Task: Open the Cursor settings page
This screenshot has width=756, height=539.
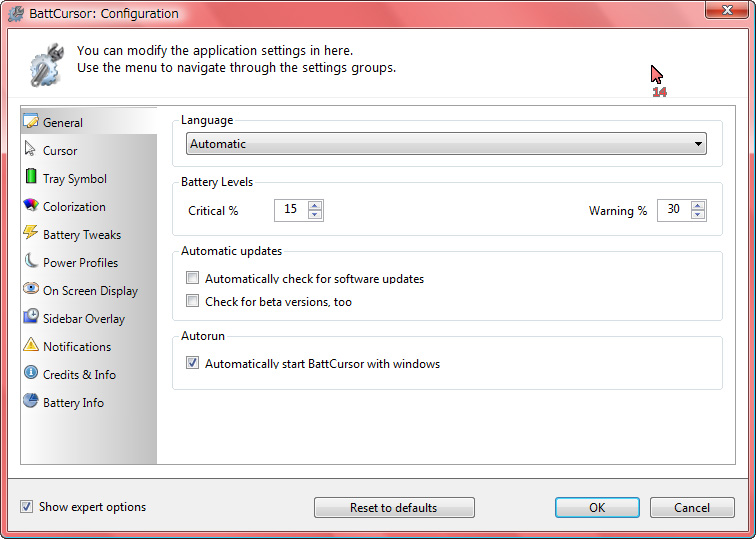Action: [x=89, y=150]
